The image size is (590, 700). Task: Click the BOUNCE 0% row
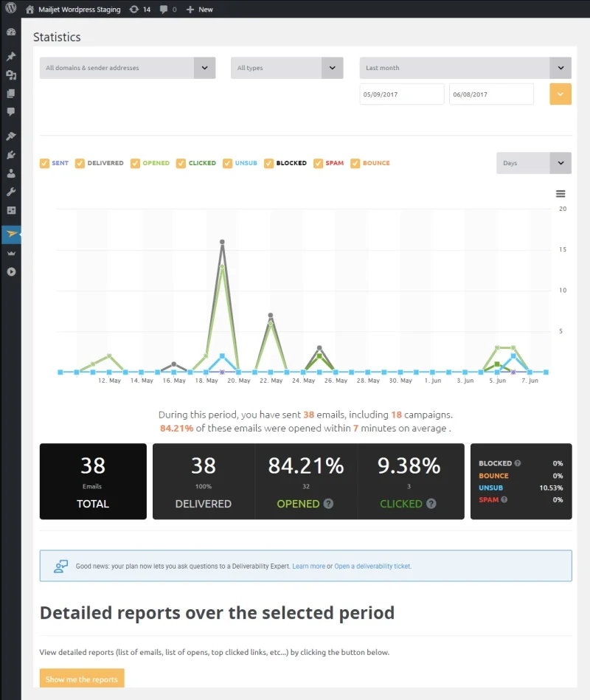(521, 476)
